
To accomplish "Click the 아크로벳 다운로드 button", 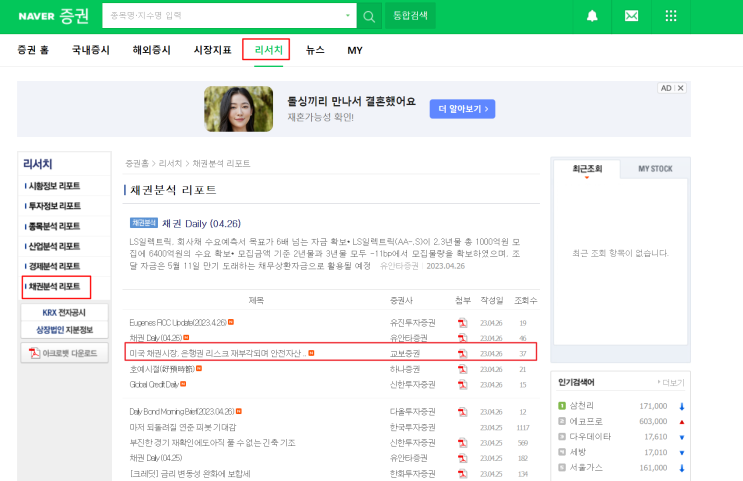I will point(64,353).
